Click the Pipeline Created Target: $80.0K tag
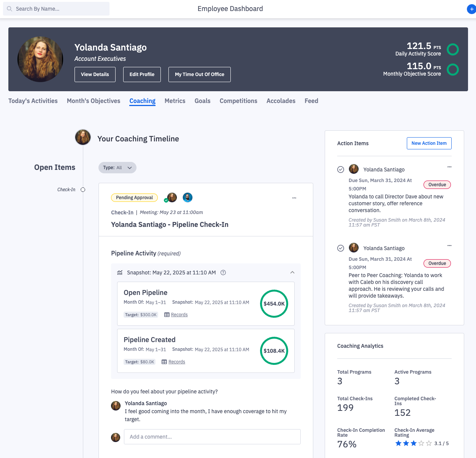Screen dimensions: 476x458 [140, 362]
